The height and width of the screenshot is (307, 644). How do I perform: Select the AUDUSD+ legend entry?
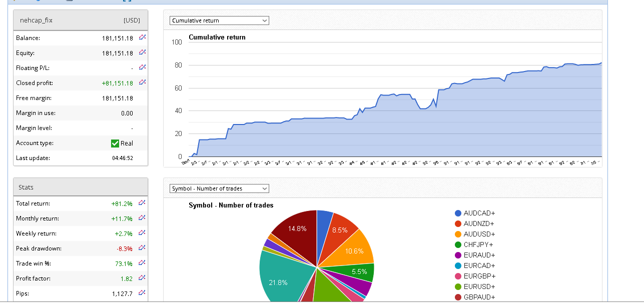click(479, 234)
